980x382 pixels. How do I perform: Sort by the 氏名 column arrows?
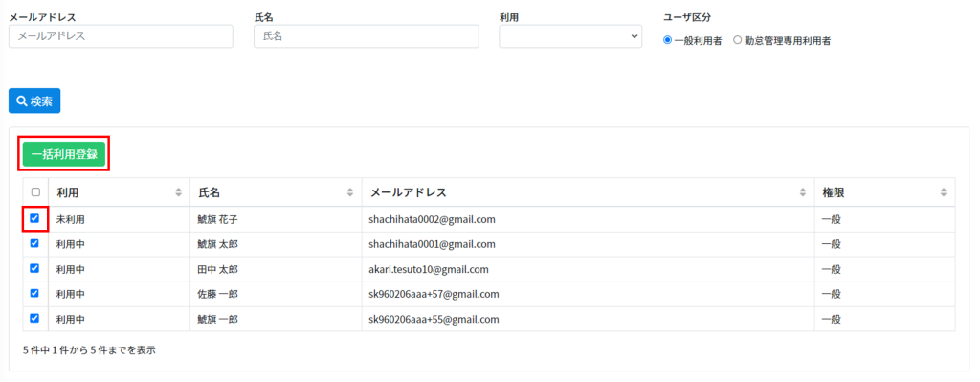coord(350,192)
